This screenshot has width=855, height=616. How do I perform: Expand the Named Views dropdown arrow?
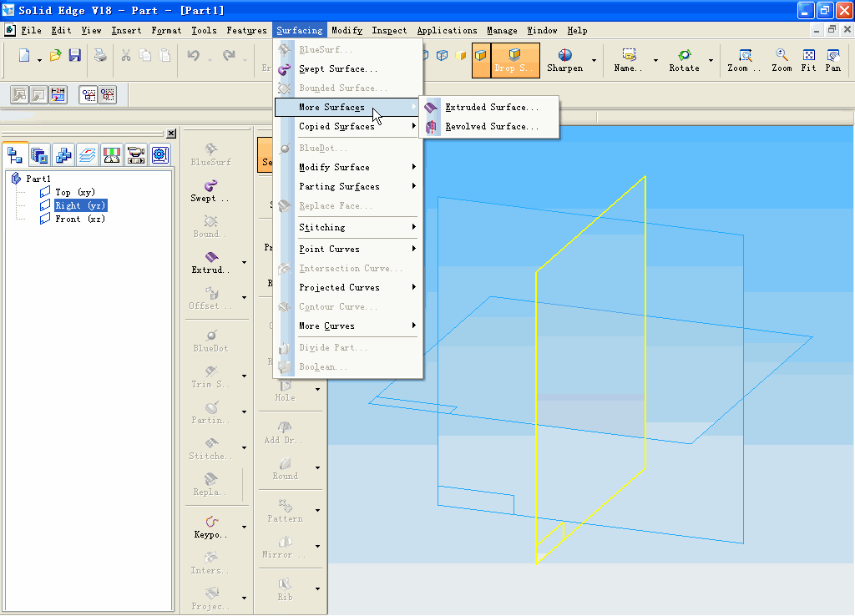[655, 60]
